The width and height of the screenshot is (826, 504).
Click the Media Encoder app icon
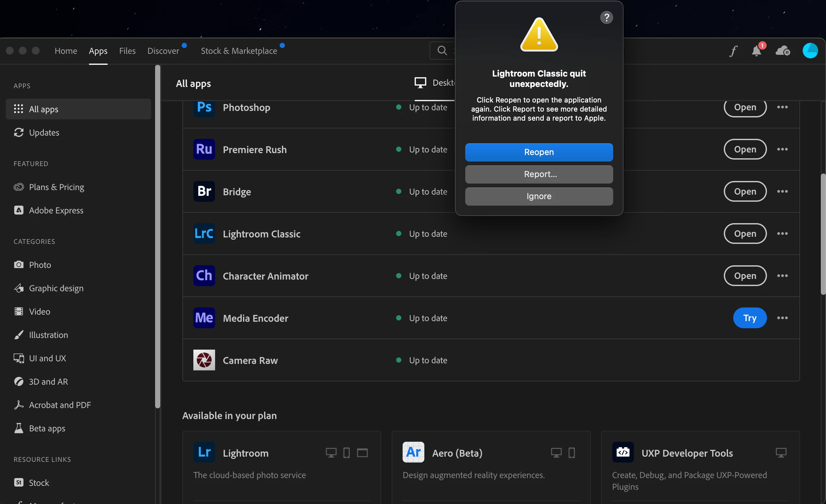(204, 318)
